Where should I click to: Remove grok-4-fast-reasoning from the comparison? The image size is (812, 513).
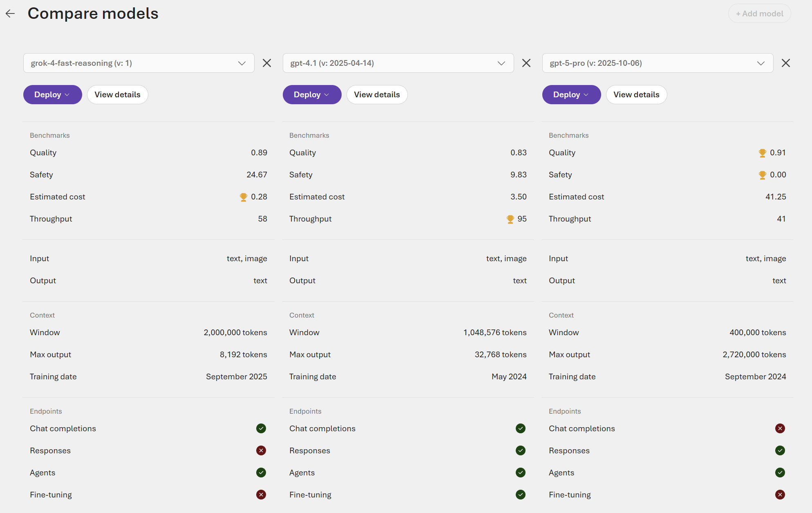point(267,63)
